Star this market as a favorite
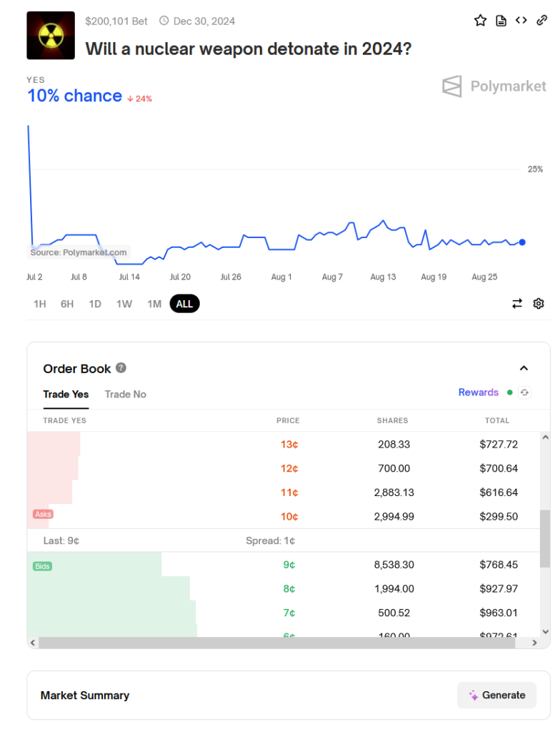The width and height of the screenshot is (560, 732). pyautogui.click(x=480, y=20)
